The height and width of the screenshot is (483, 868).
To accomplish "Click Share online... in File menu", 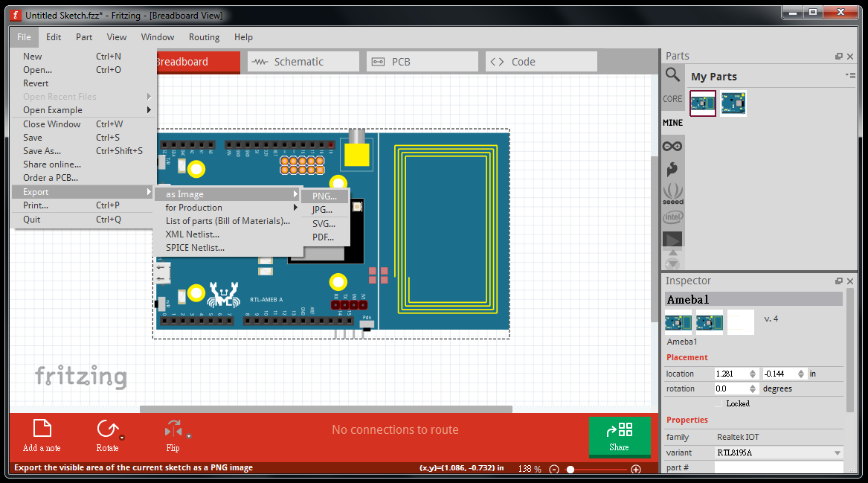I will (83, 164).
